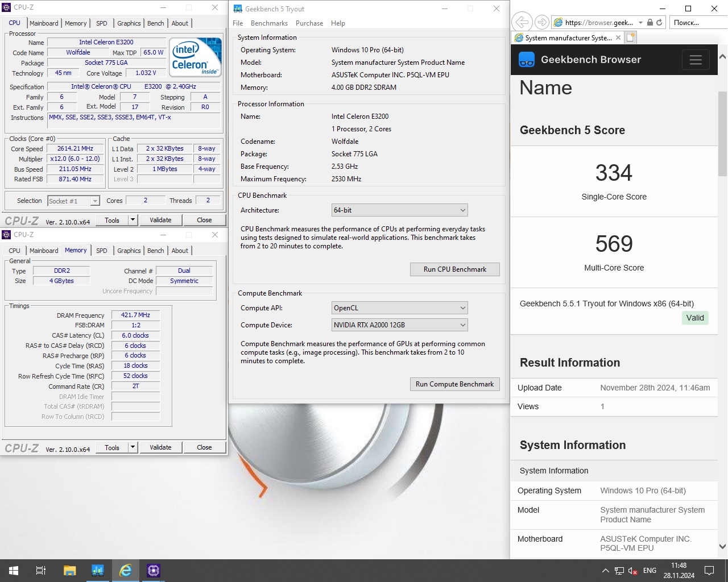Switch to Mainboard tab in top CPU-Z

(44, 23)
